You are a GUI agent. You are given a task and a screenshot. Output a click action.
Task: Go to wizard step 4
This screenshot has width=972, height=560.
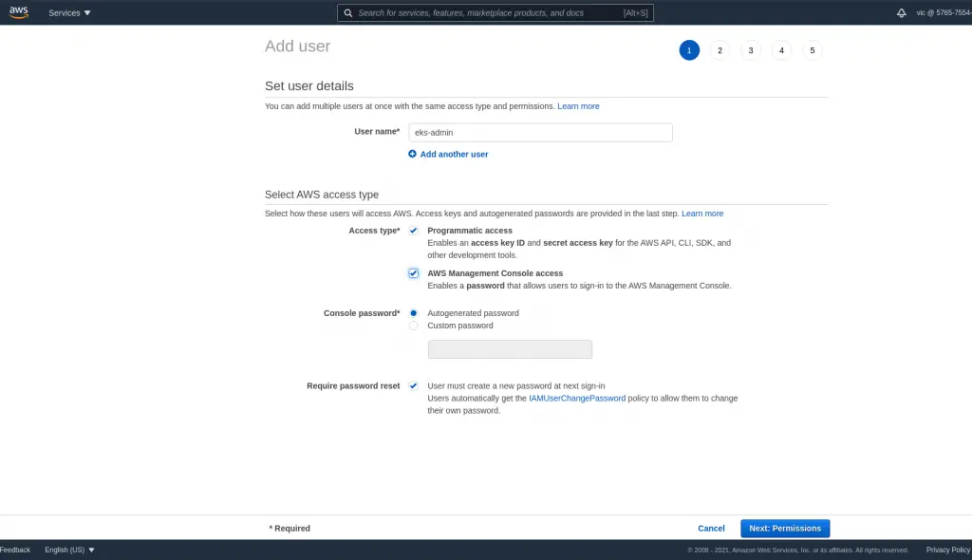click(x=781, y=50)
